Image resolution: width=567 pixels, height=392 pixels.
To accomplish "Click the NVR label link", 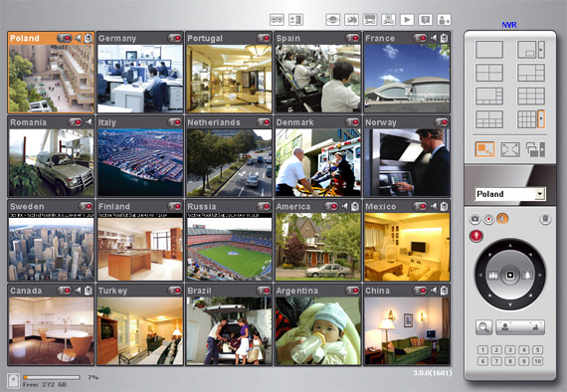I will (x=509, y=25).
